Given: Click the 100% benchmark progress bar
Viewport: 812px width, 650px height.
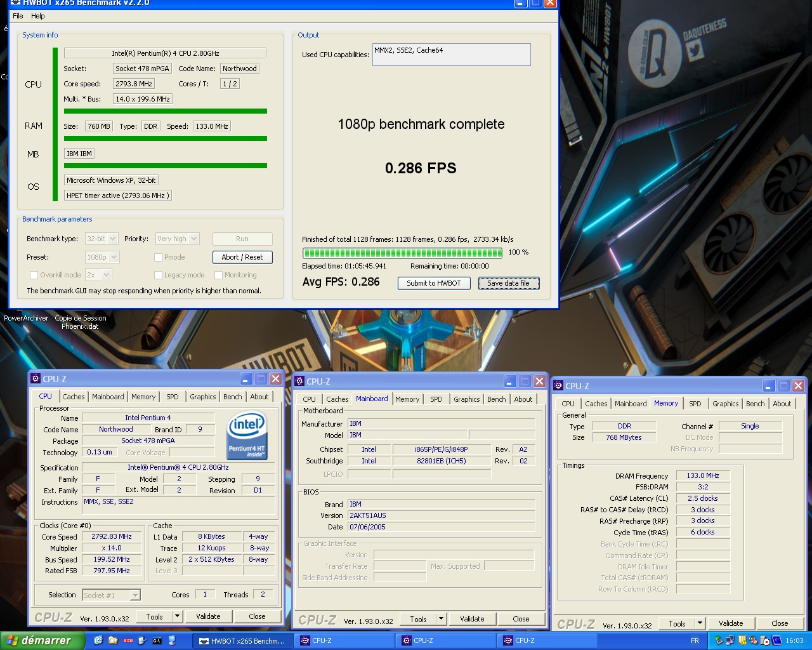Looking at the screenshot, I should point(403,252).
